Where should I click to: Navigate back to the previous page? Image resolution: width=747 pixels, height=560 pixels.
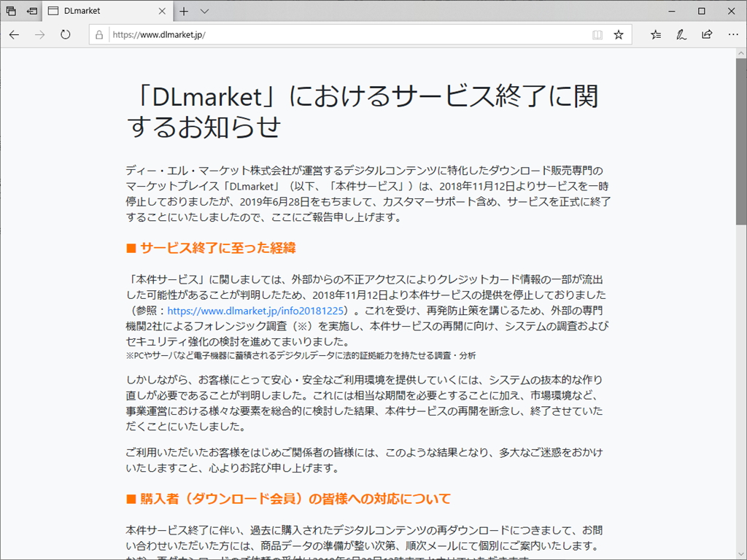[x=15, y=34]
